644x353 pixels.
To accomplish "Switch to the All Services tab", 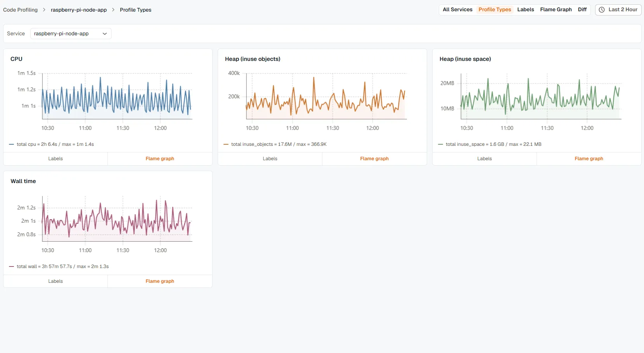I will tap(457, 10).
